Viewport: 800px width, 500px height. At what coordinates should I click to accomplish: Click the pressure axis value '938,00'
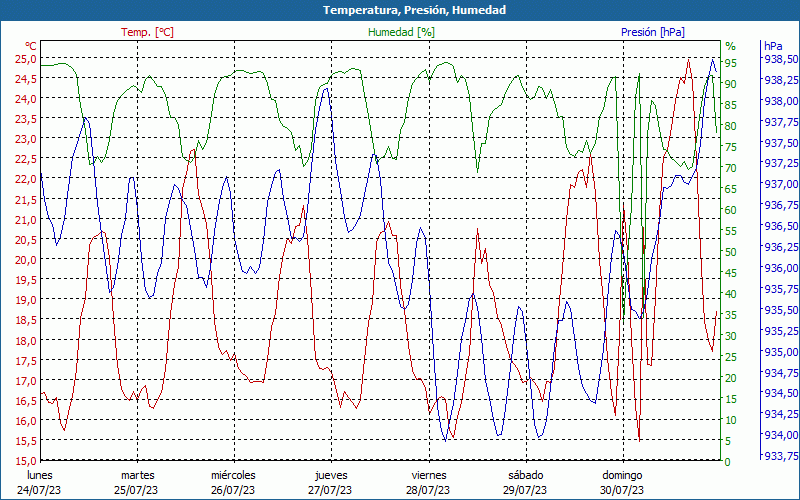781,101
